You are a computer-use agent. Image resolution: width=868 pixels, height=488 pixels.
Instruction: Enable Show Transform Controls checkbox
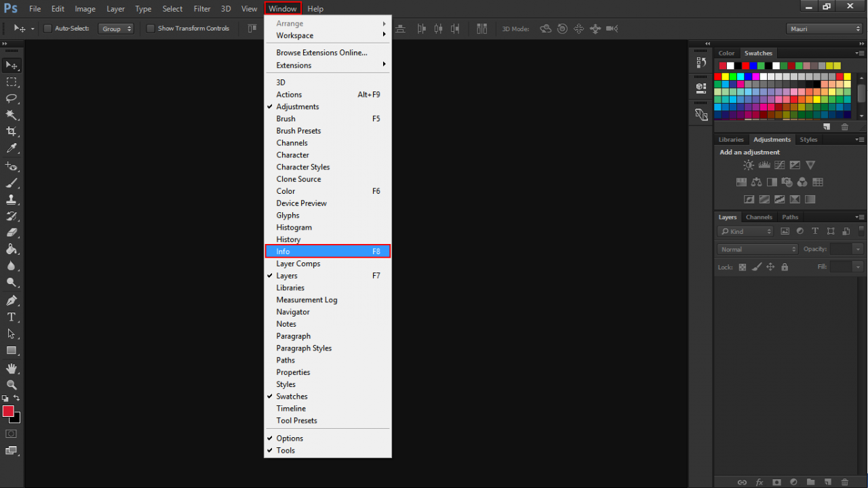151,28
